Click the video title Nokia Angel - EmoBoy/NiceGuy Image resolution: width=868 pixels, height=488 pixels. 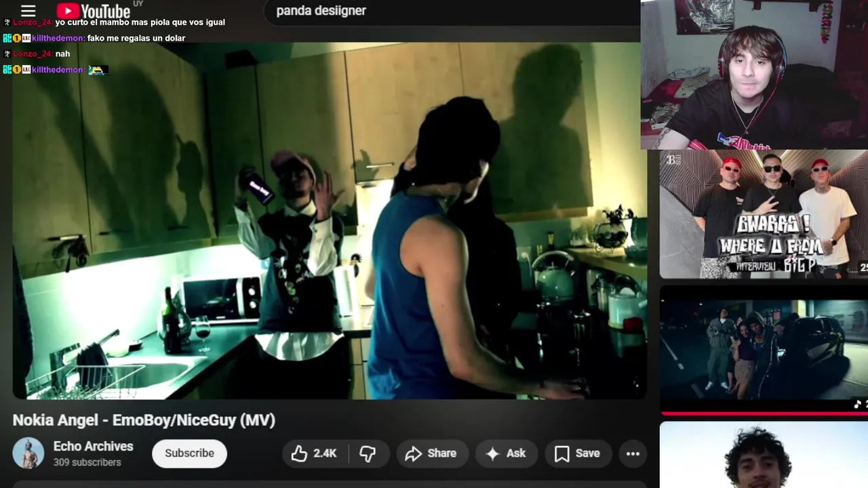coord(144,420)
